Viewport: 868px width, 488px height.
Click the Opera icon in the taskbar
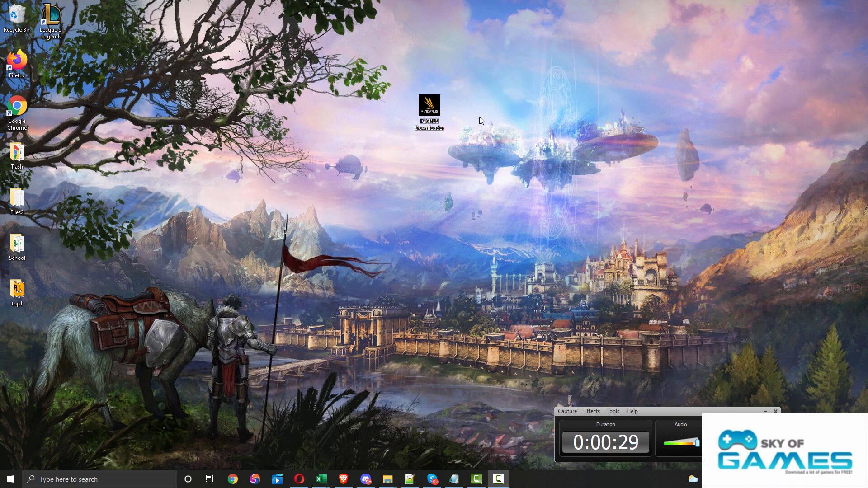tap(299, 479)
